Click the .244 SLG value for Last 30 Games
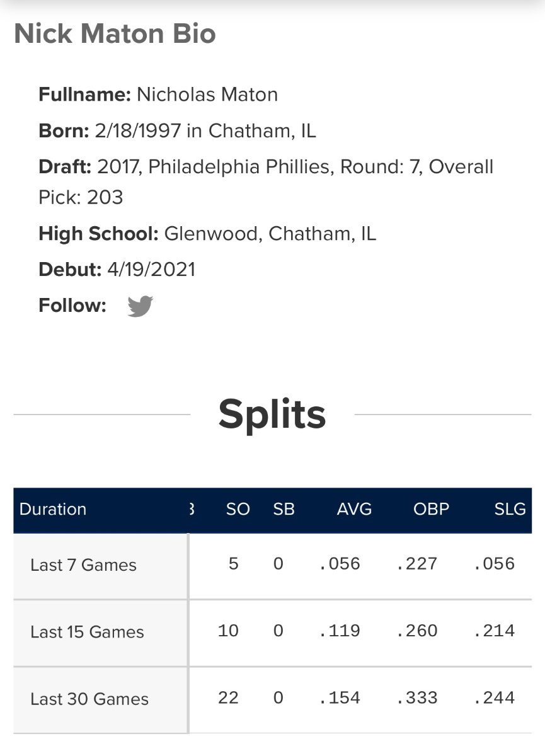Image resolution: width=545 pixels, height=756 pixels. point(495,697)
